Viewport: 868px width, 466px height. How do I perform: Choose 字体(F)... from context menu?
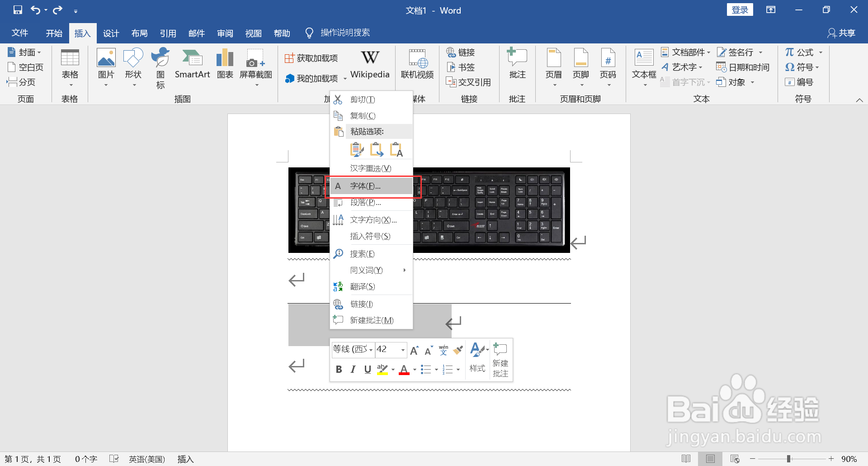click(372, 186)
